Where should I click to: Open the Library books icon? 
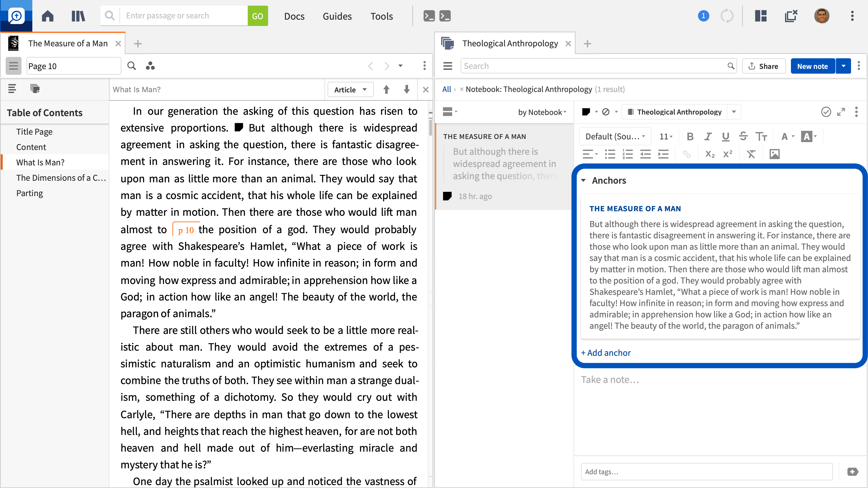[x=78, y=16]
